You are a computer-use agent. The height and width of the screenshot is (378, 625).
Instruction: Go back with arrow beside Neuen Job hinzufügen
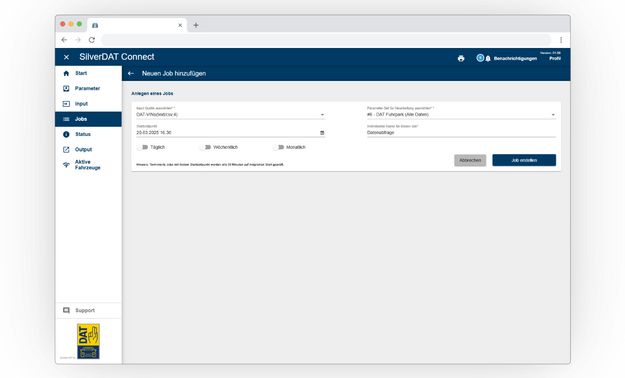(131, 73)
